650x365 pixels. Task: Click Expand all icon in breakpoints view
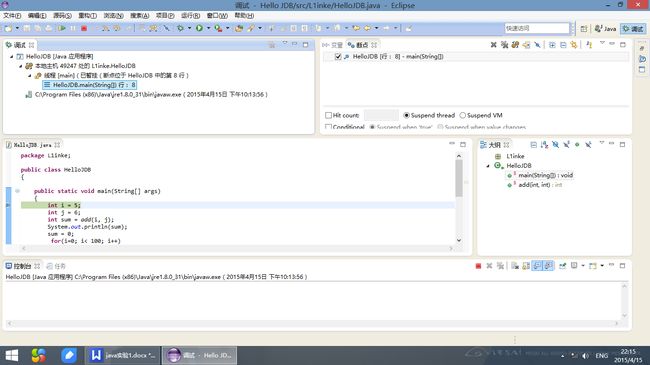click(552, 45)
